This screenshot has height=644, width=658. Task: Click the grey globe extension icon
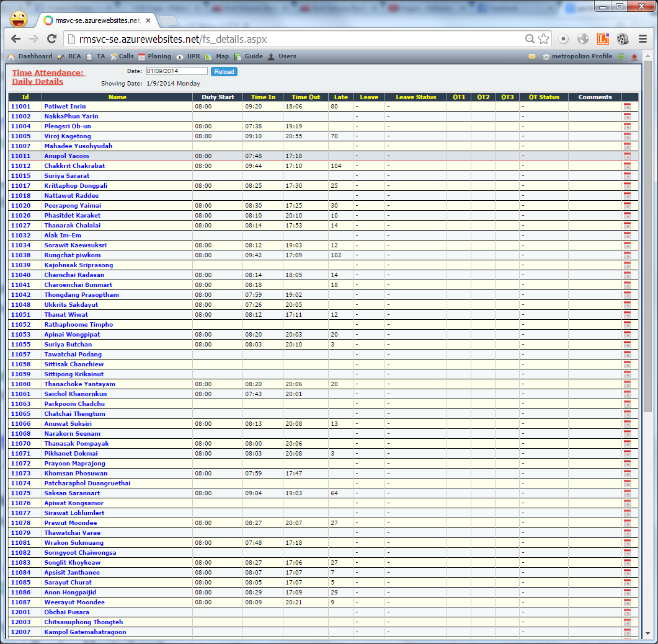click(x=583, y=39)
